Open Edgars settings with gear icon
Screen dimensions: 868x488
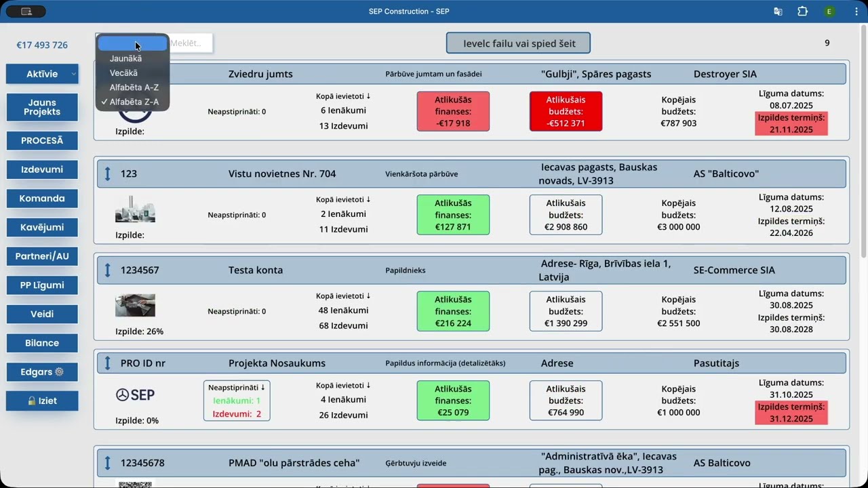(x=42, y=371)
